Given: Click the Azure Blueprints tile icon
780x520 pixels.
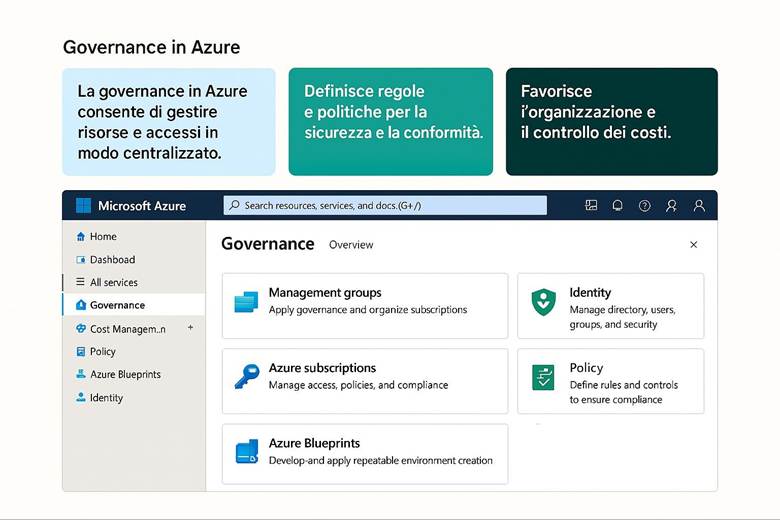Looking at the screenshot, I should 246,452.
